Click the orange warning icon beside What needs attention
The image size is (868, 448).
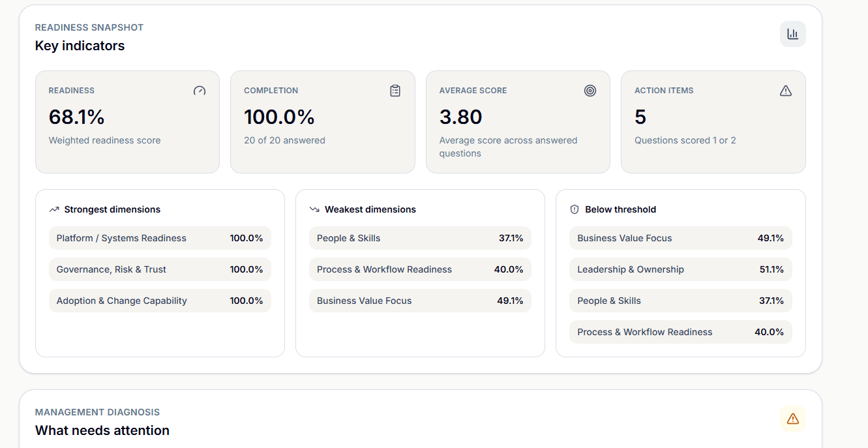click(792, 419)
